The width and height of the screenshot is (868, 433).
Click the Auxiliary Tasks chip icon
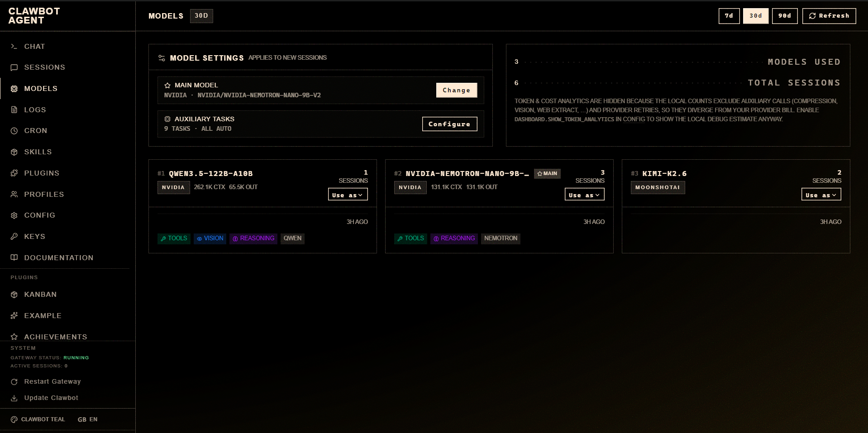(x=167, y=119)
